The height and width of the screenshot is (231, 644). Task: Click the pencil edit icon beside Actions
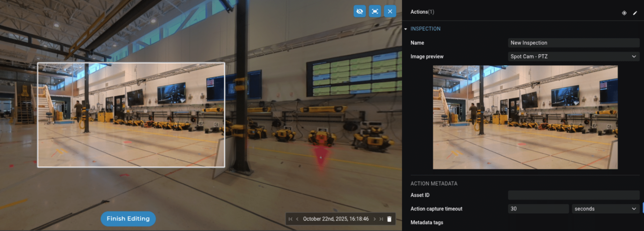(635, 13)
